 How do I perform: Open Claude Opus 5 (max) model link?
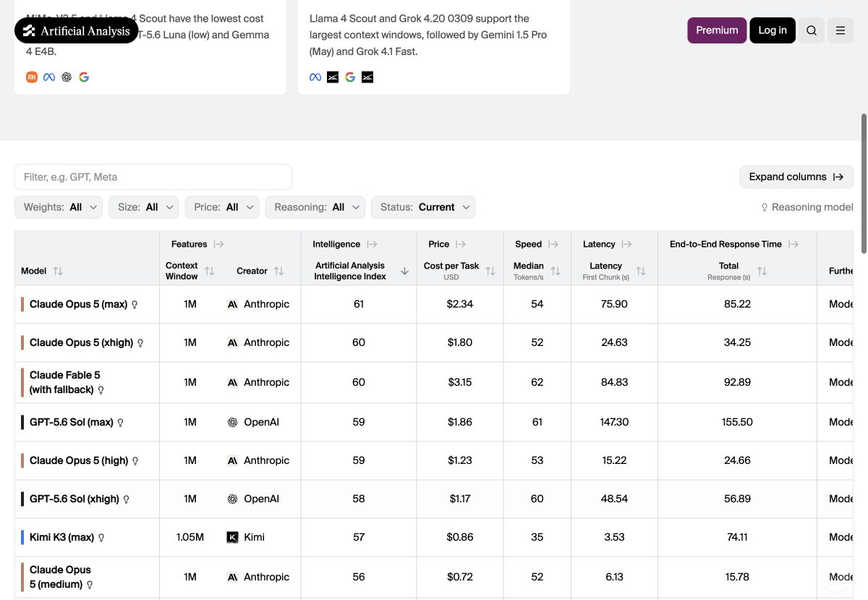[78, 304]
